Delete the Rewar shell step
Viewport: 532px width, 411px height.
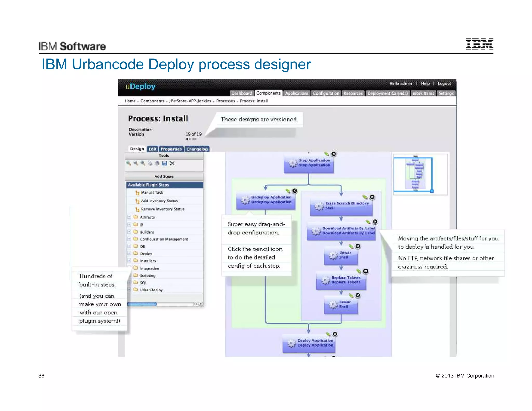[x=358, y=295]
